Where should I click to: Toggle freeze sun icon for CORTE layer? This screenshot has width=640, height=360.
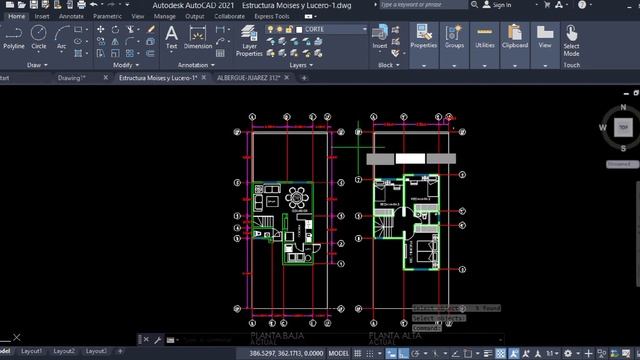click(280, 29)
